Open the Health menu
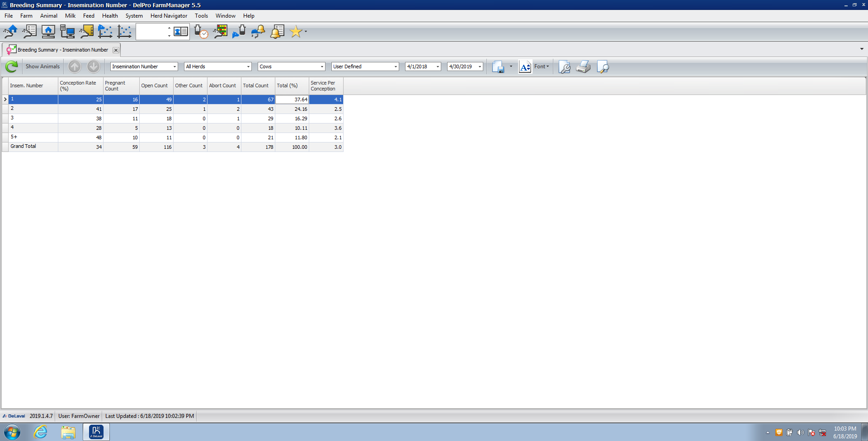Viewport: 868px width, 441px height. pos(110,16)
